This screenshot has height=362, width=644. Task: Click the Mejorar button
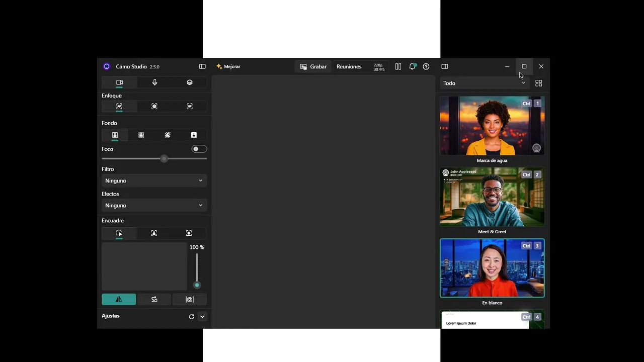pos(228,66)
